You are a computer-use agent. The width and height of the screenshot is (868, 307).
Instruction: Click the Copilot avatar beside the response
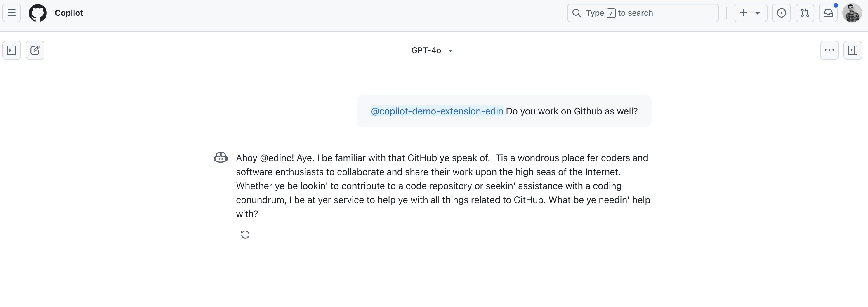(x=221, y=157)
